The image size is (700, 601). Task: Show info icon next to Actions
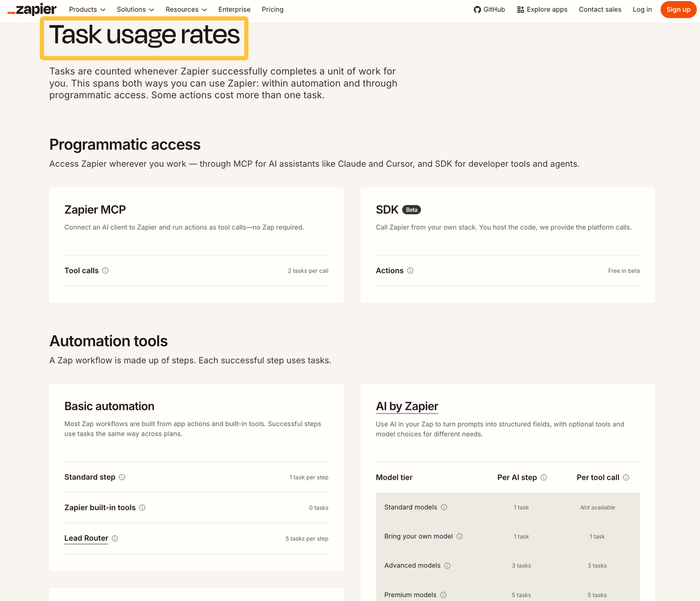[410, 271]
